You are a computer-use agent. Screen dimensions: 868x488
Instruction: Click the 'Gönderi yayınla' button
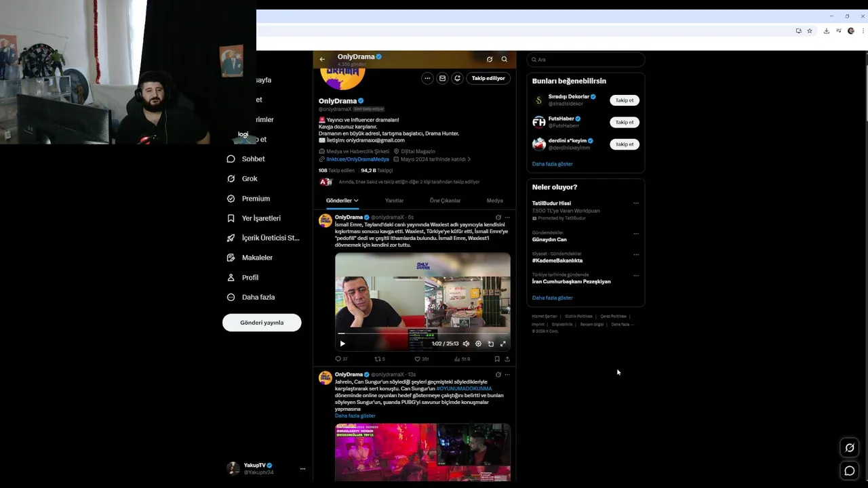pyautogui.click(x=262, y=323)
